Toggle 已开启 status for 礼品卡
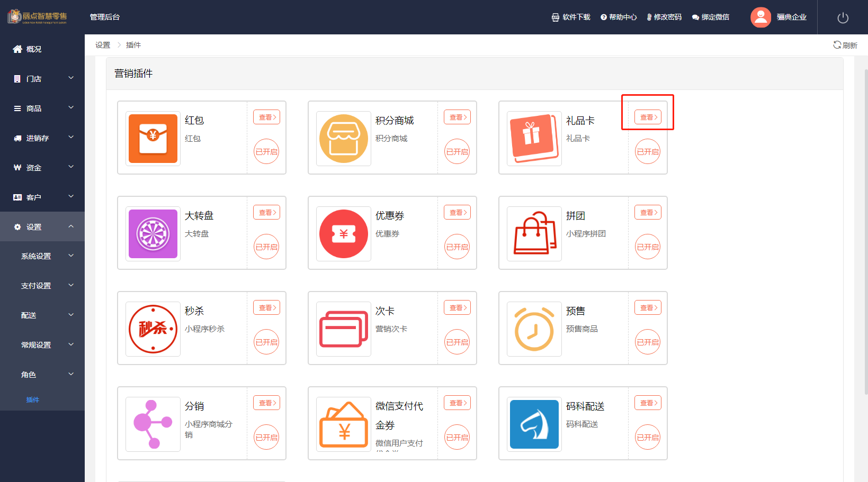This screenshot has width=868, height=482. [648, 152]
